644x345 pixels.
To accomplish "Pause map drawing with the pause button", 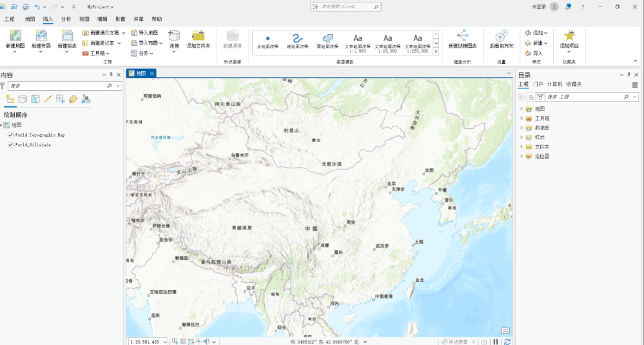I will pos(496,341).
